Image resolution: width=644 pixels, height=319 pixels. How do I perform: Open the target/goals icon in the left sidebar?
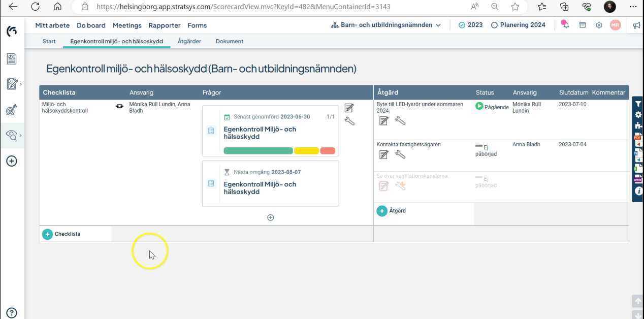(12, 110)
